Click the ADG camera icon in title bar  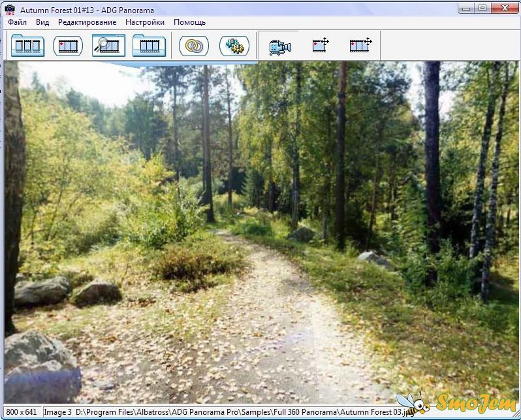coord(9,8)
